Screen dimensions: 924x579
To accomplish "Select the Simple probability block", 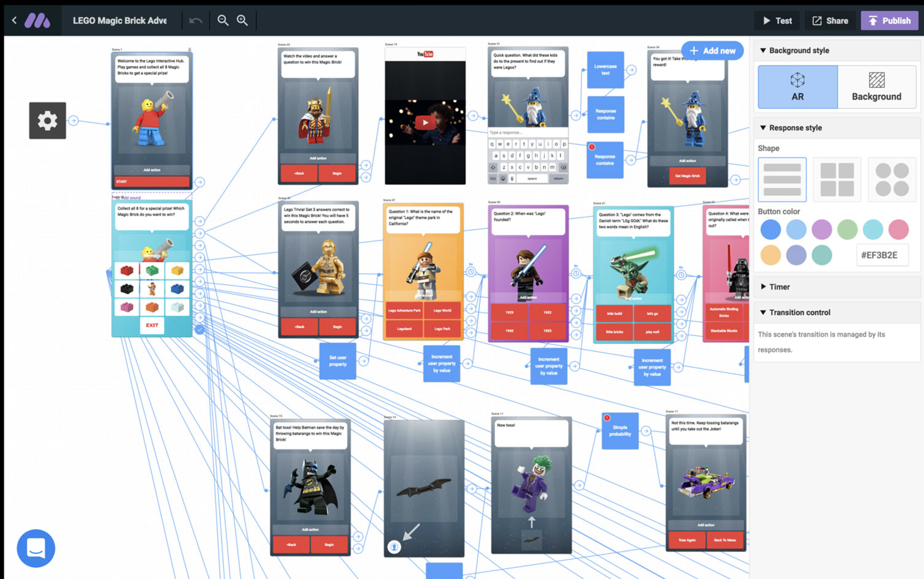I will (620, 431).
